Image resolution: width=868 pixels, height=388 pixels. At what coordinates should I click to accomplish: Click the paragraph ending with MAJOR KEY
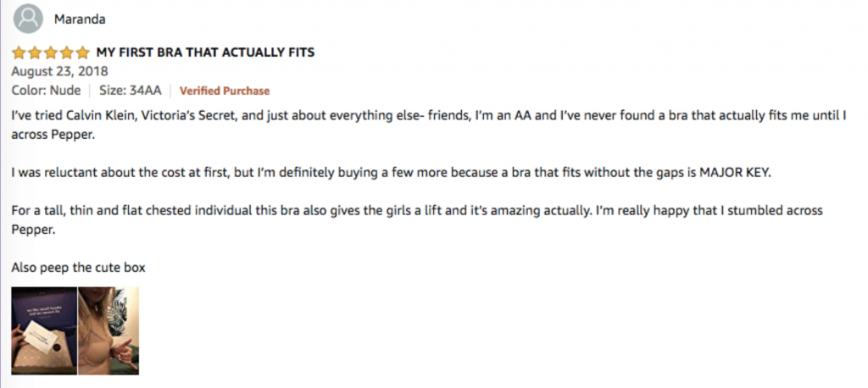[390, 173]
